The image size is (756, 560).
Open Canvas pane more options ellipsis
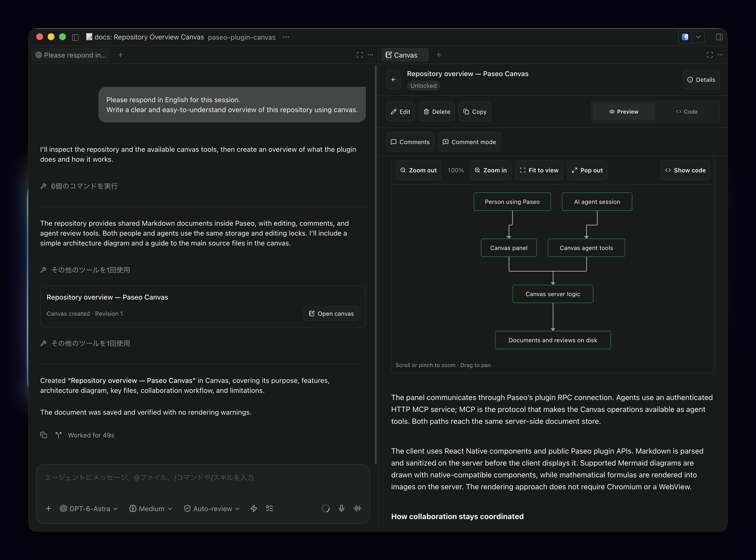tap(720, 55)
